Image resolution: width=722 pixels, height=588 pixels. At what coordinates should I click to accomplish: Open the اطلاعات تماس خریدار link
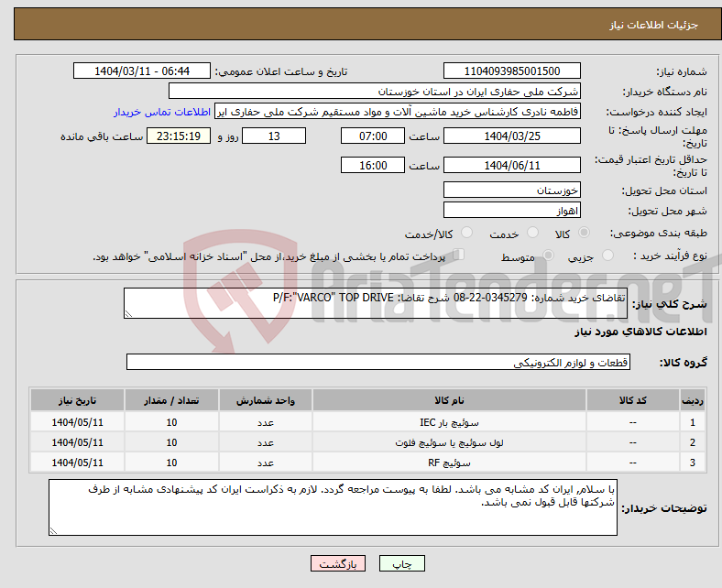coord(162,112)
